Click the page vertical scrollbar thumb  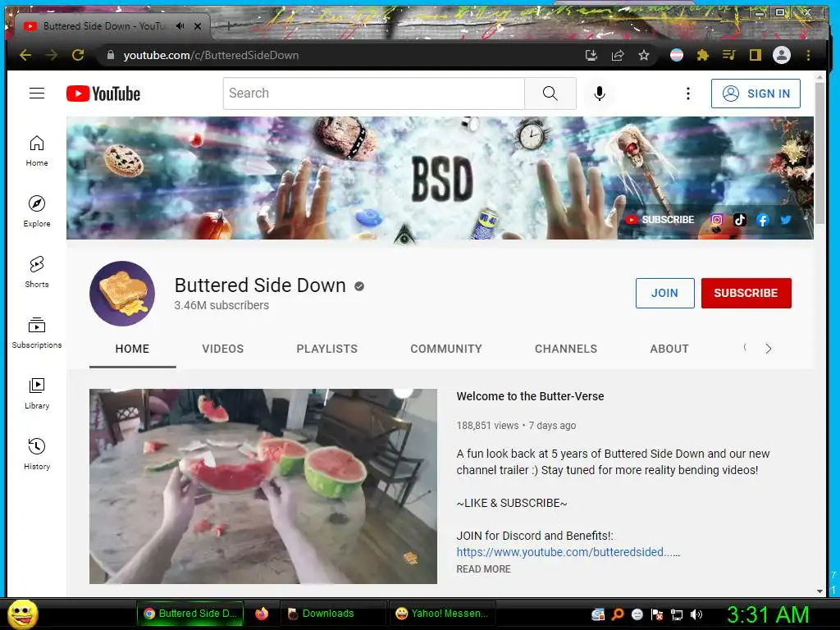coord(819,153)
